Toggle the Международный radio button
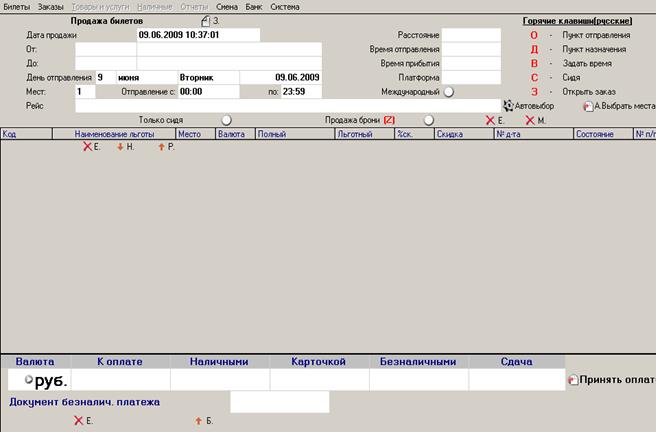Viewport: 656px width, 432px height. [448, 92]
